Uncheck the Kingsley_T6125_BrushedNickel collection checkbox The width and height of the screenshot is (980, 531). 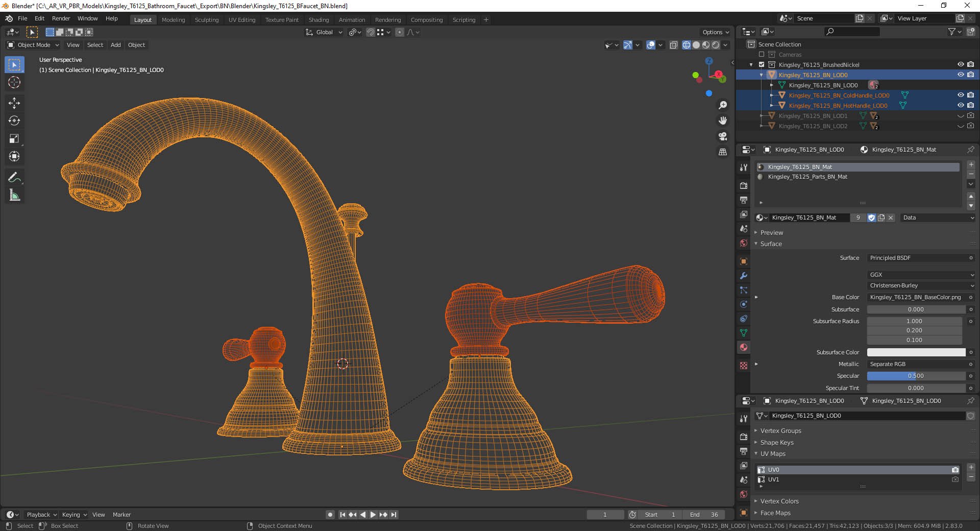(762, 65)
